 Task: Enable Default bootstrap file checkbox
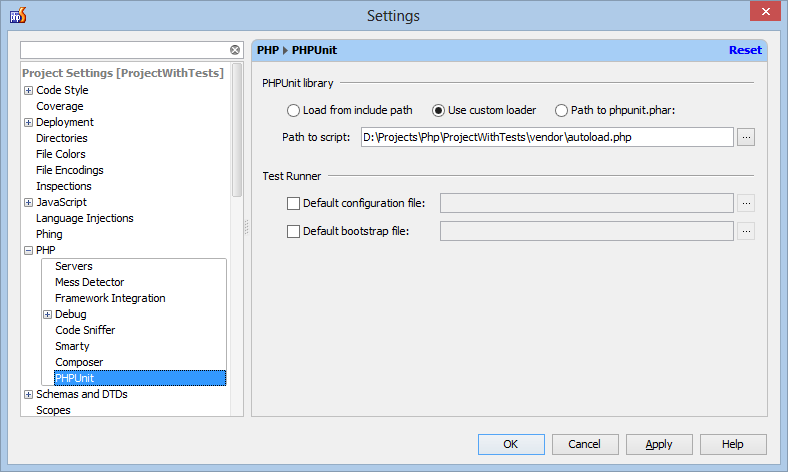[293, 231]
